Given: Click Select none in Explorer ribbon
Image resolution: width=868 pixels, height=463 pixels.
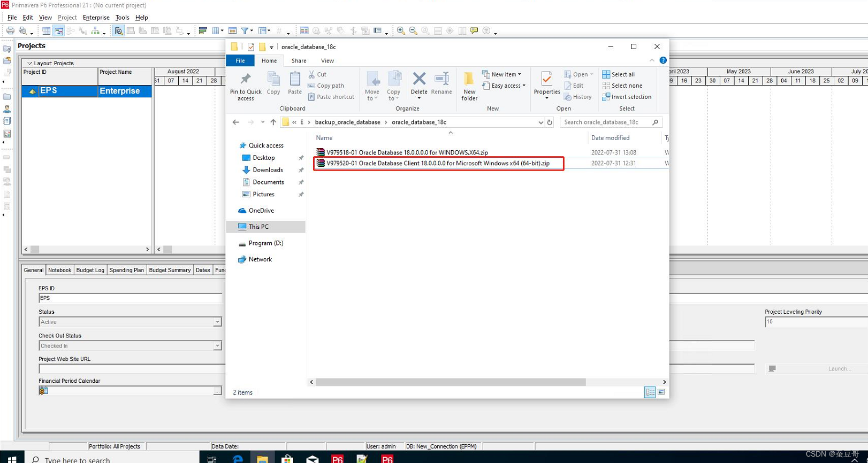Looking at the screenshot, I should click(x=622, y=86).
